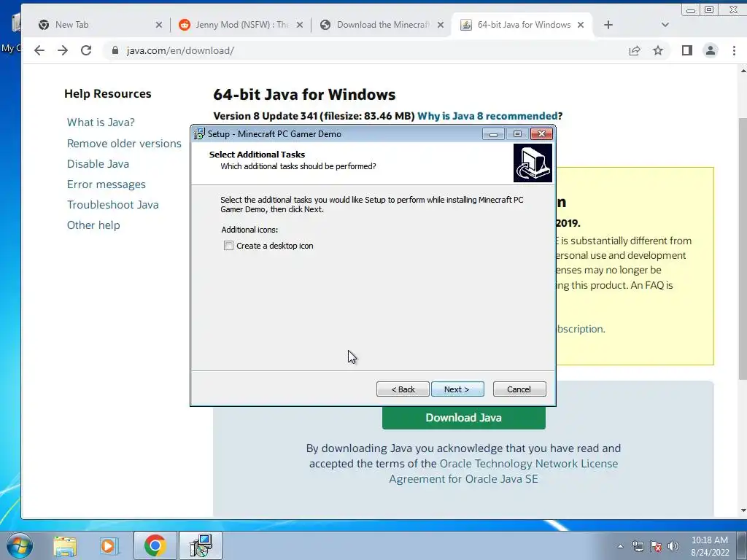Click the setup wizard title bar icon
Viewport: 747px width, 560px height.
199,134
